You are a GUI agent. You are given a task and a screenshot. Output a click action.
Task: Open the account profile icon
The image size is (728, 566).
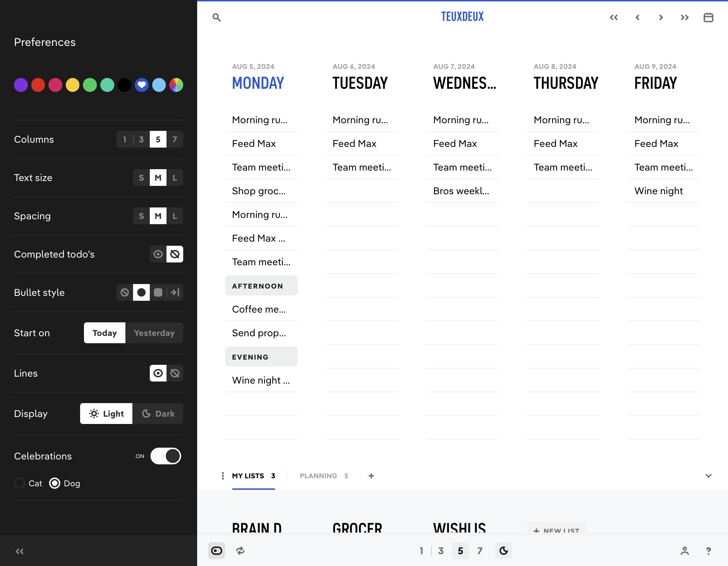click(x=685, y=551)
